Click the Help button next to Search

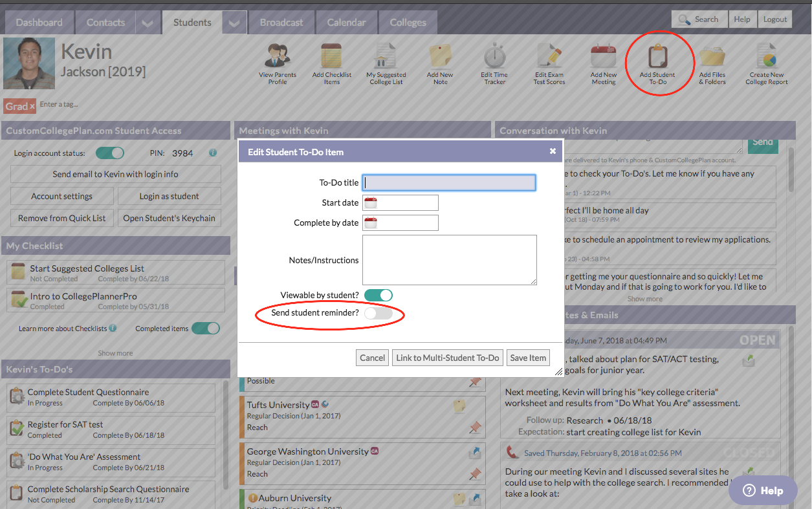pos(742,19)
